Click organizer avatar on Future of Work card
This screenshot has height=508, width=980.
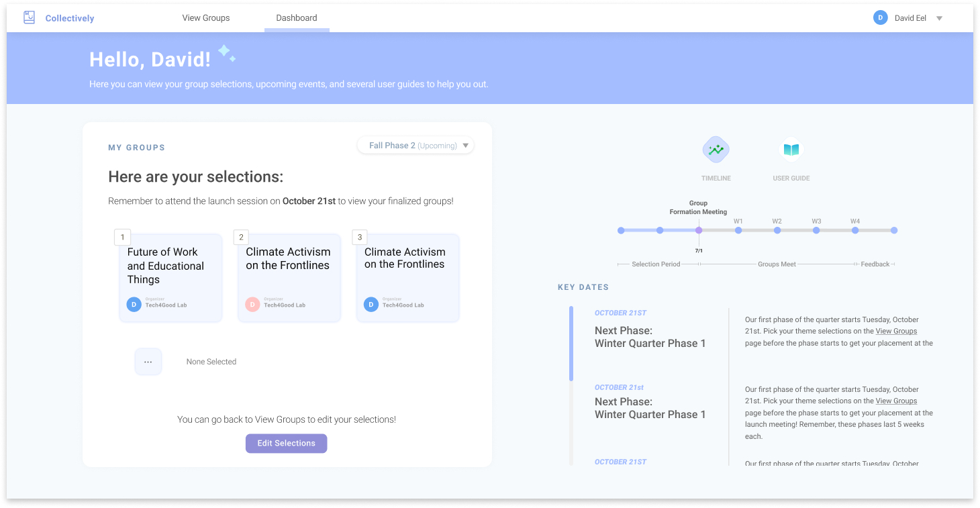pos(134,305)
